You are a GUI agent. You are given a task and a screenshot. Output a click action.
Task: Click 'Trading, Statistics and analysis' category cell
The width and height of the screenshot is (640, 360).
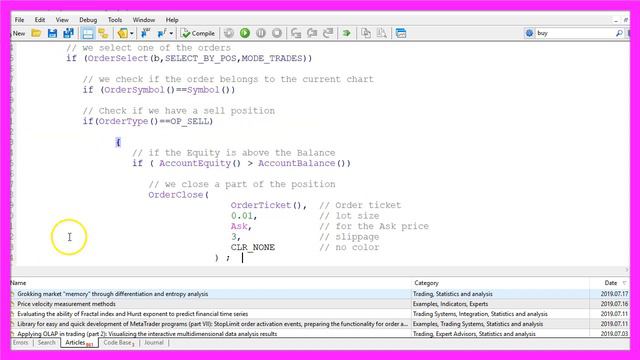[453, 294]
